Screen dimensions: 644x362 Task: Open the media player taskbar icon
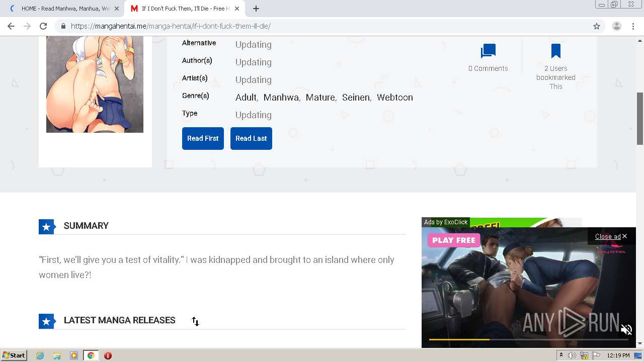74,355
